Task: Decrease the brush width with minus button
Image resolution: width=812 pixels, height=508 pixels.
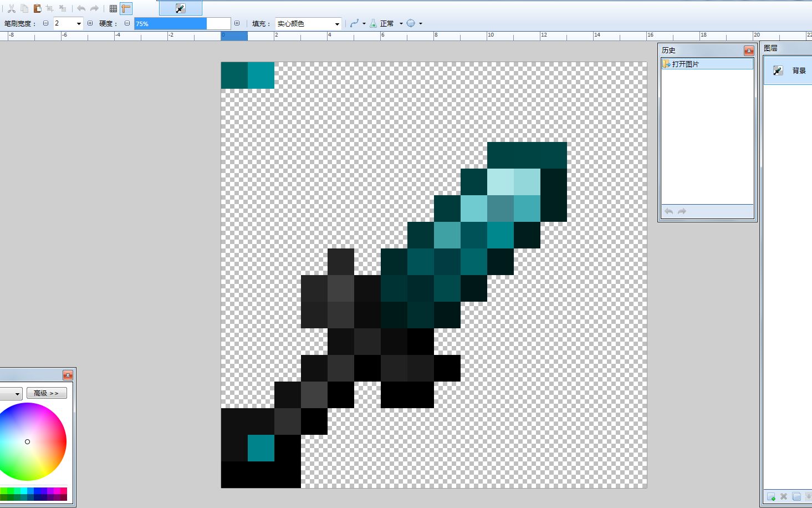Action: (x=45, y=23)
